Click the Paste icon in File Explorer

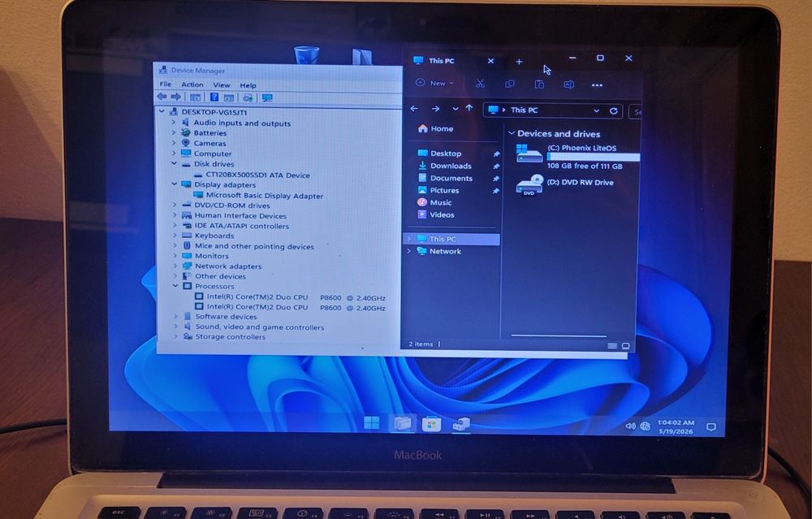pos(539,84)
